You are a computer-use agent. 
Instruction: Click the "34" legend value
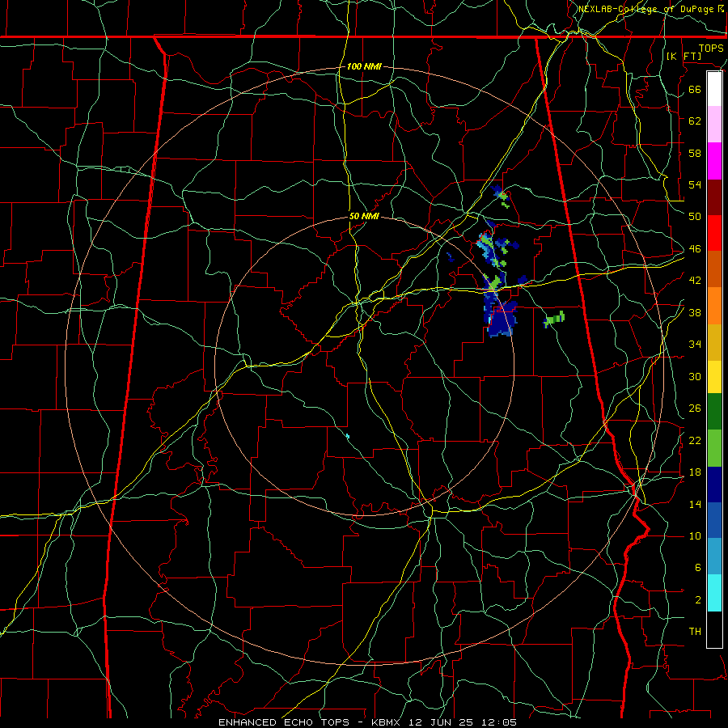point(695,345)
